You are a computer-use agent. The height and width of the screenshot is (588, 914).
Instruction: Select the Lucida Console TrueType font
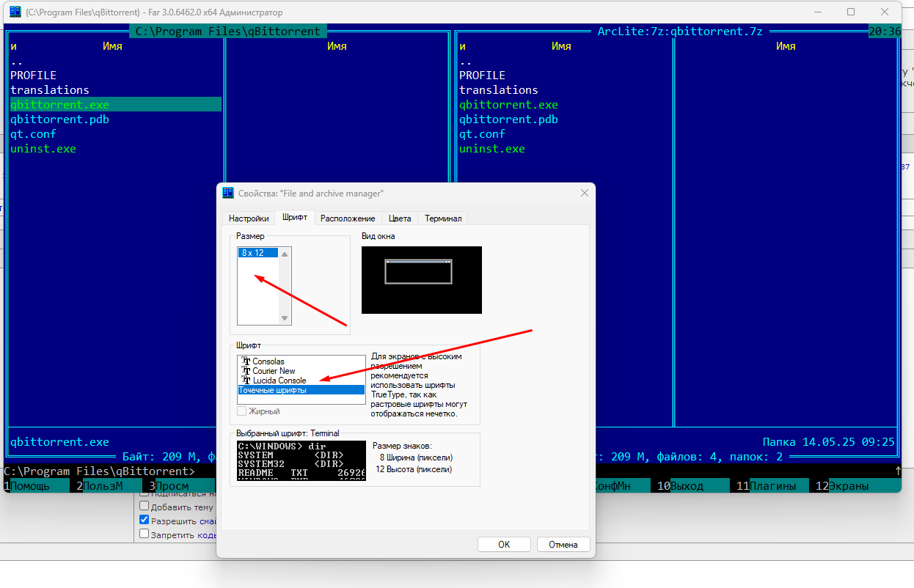click(x=279, y=381)
